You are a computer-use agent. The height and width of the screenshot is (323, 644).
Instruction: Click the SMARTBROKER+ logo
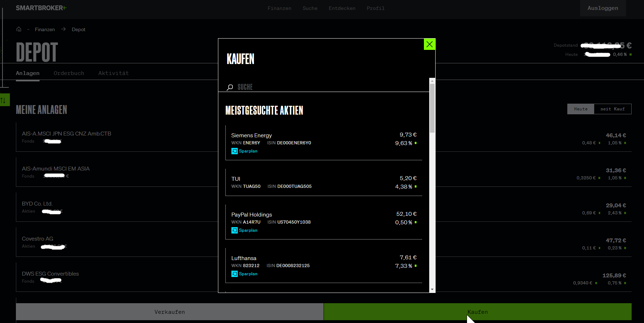41,8
